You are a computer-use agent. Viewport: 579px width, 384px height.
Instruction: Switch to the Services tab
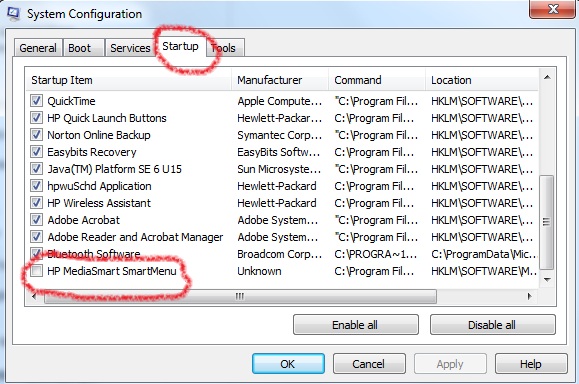[130, 48]
